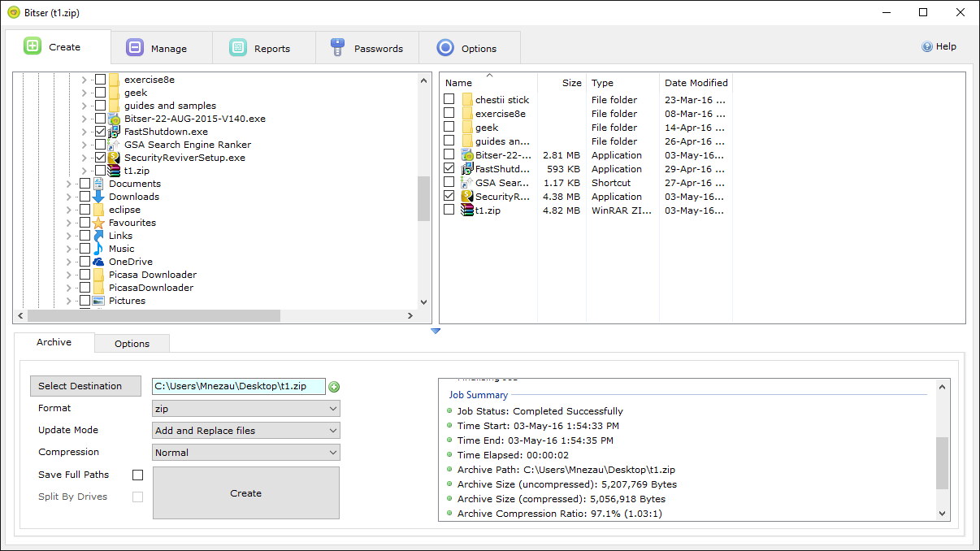Uncheck FastShutdown in the file list
This screenshot has height=551, width=980.
coord(449,168)
